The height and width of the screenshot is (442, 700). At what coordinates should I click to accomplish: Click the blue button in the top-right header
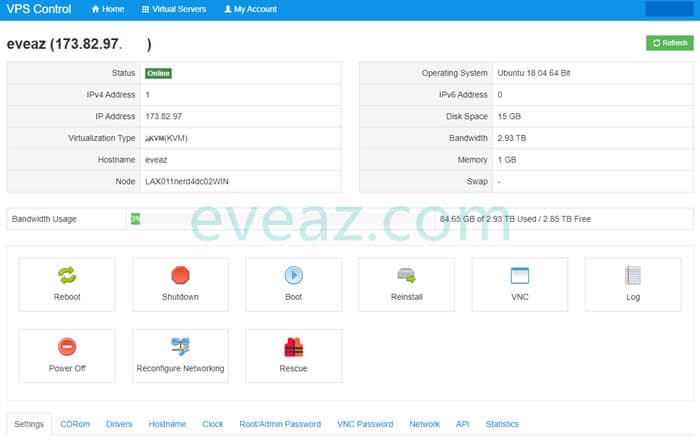(669, 8)
